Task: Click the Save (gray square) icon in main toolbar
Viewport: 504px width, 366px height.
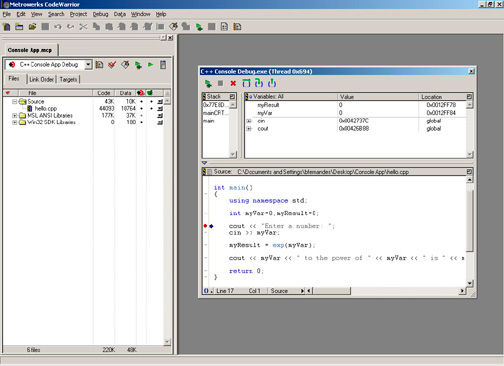Action: 45,27
